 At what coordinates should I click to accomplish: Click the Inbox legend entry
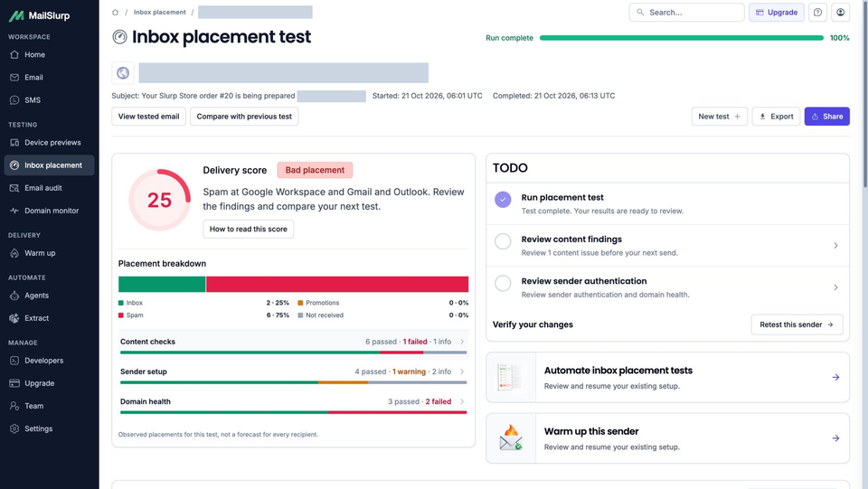(130, 303)
